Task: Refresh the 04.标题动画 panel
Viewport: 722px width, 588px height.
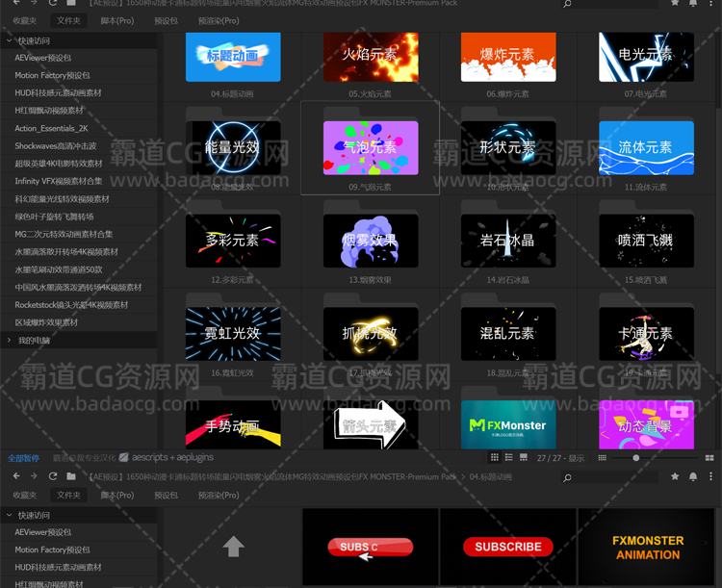Action: pos(53,476)
